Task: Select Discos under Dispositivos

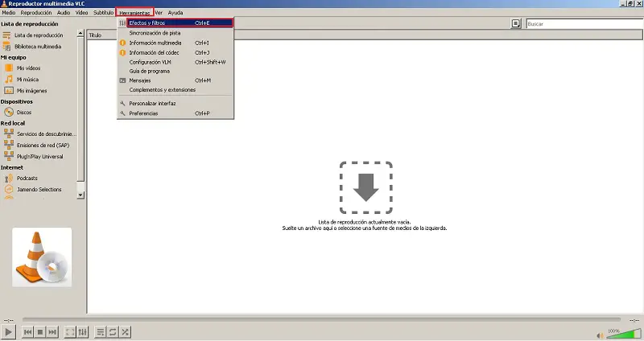Action: pos(24,112)
